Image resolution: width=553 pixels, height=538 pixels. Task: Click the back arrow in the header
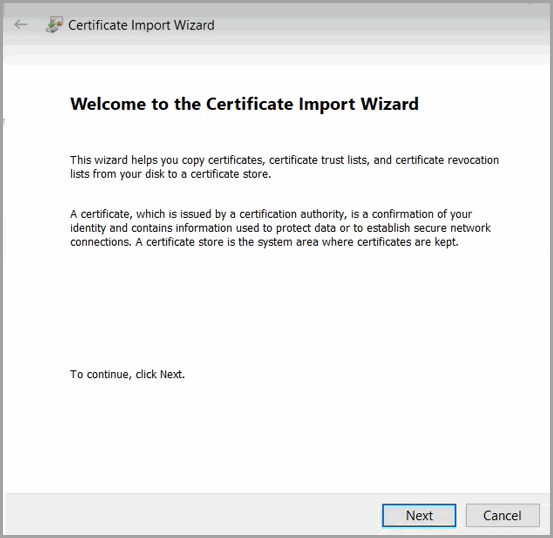[x=21, y=25]
